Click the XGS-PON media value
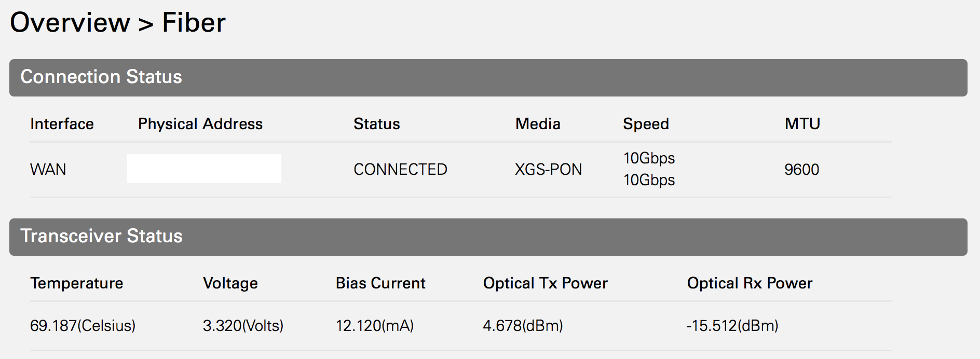 coord(548,170)
